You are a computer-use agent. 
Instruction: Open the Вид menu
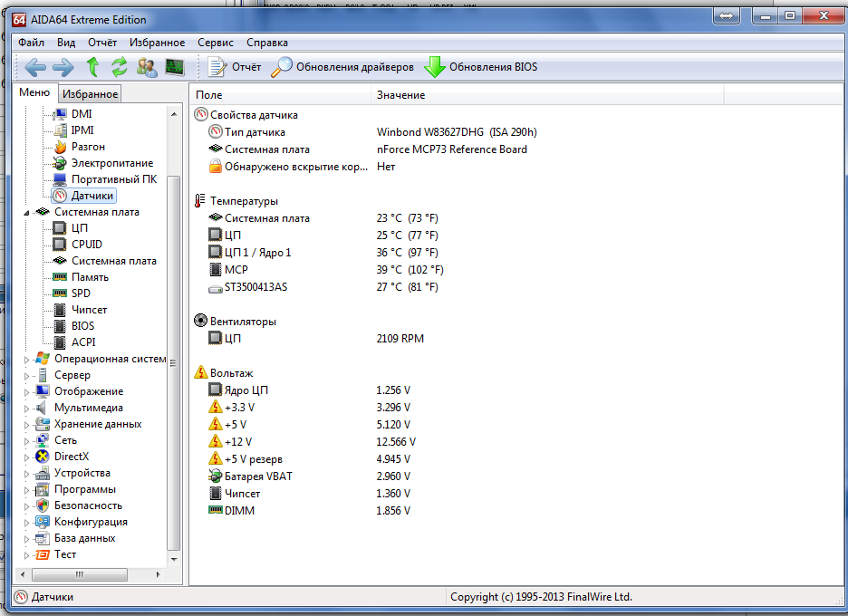[66, 43]
